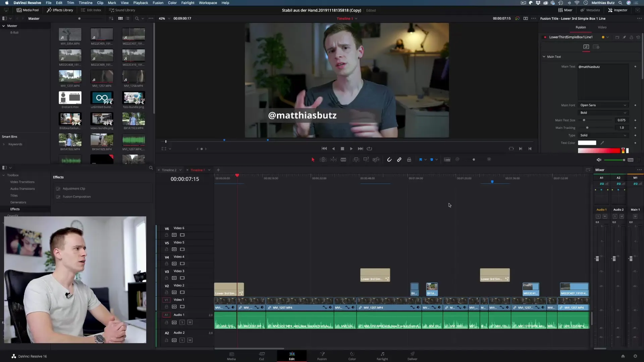This screenshot has height=362, width=644.
Task: Select the arrow Selection Mode tool
Action: point(313,160)
